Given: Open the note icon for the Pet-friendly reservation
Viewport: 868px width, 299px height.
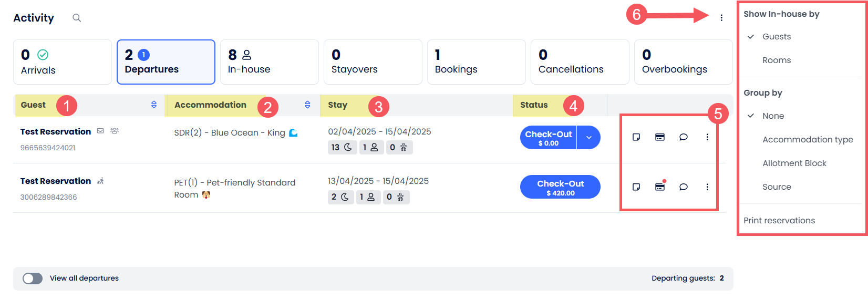Looking at the screenshot, I should point(636,187).
